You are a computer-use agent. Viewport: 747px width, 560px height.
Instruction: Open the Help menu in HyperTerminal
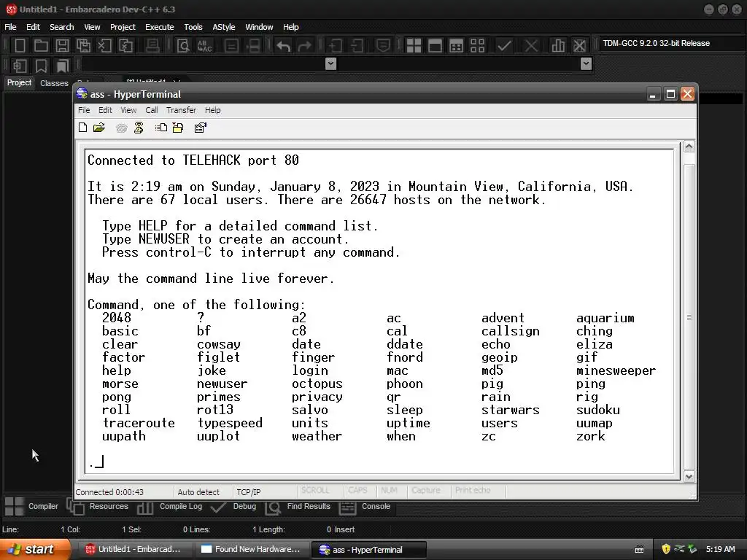pyautogui.click(x=212, y=110)
